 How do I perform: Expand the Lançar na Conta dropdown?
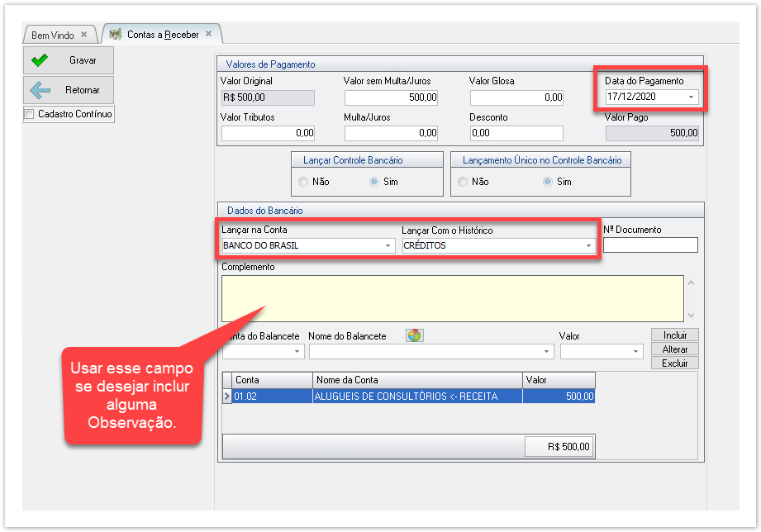pos(388,246)
